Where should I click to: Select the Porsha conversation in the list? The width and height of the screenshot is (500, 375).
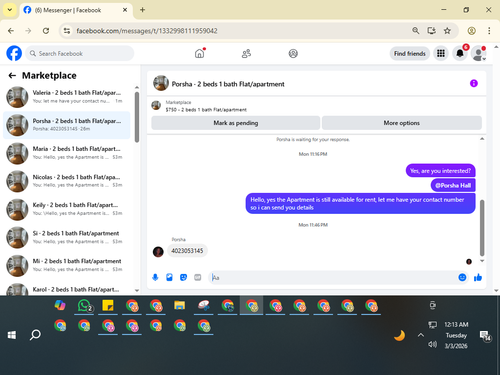coord(67,125)
